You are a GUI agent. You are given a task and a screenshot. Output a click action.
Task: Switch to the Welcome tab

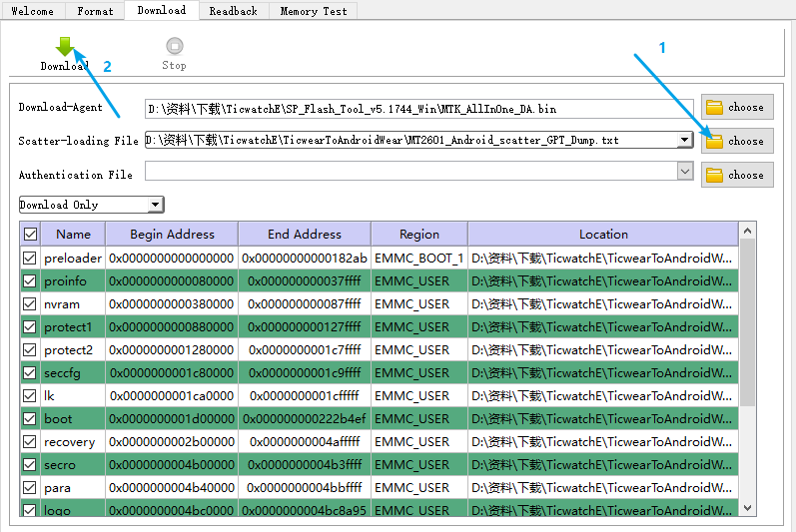tap(33, 11)
